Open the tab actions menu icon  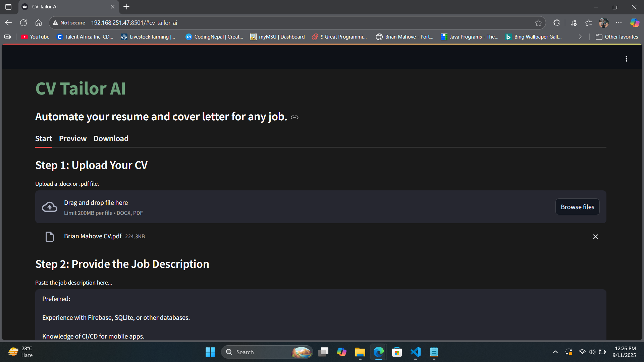coord(8,7)
